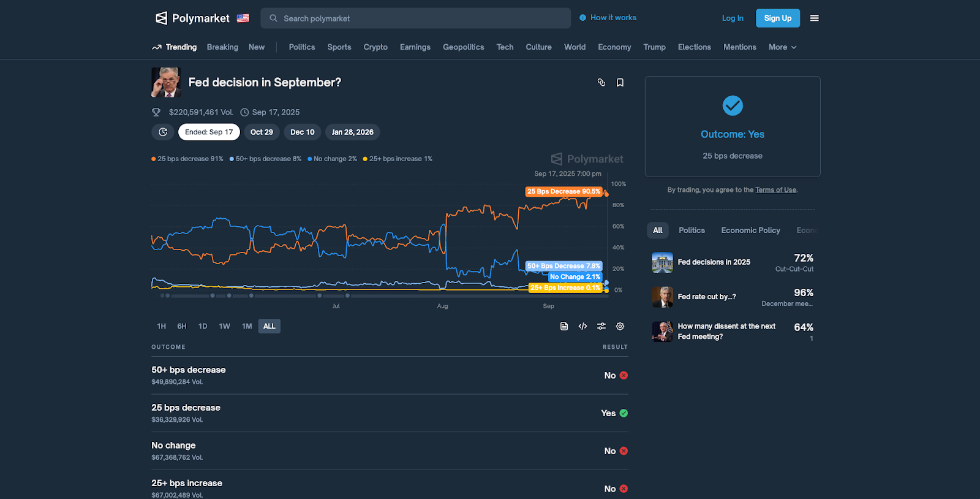Open the Geopolitics category

pos(464,47)
